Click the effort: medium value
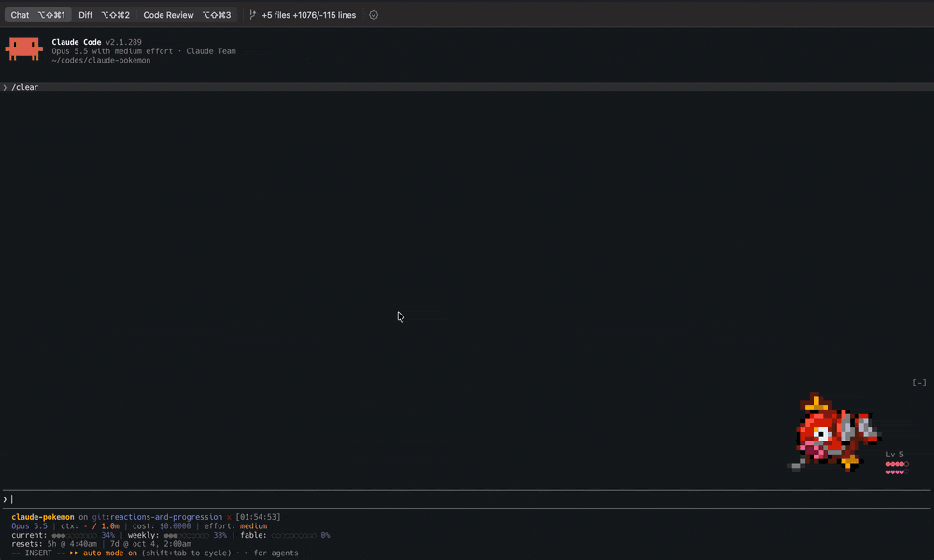 [236, 526]
